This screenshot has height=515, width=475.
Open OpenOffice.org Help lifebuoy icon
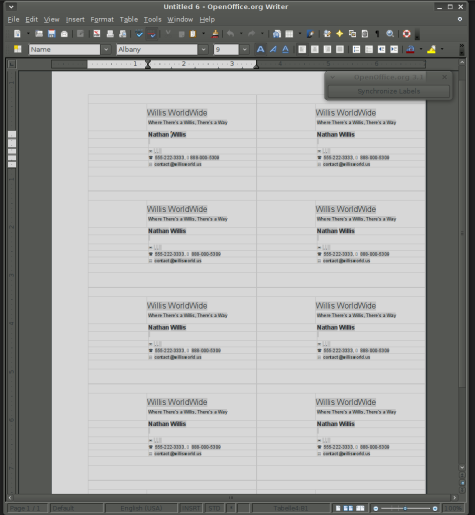pos(406,34)
